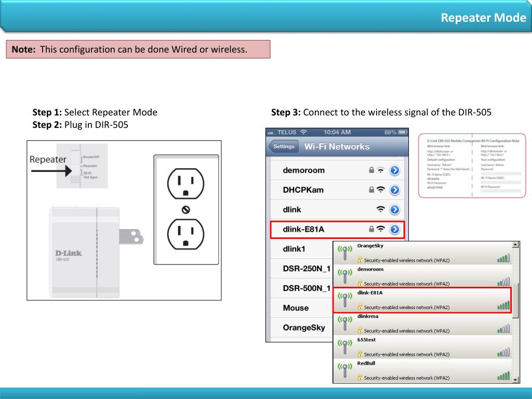Click the lower wall outlet socket
This screenshot has height=399, width=532.
pos(185,234)
